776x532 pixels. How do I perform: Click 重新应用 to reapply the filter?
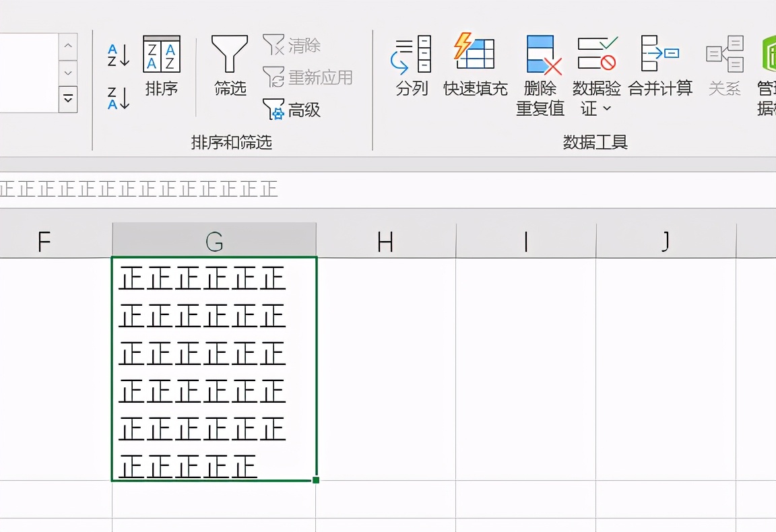pos(308,77)
